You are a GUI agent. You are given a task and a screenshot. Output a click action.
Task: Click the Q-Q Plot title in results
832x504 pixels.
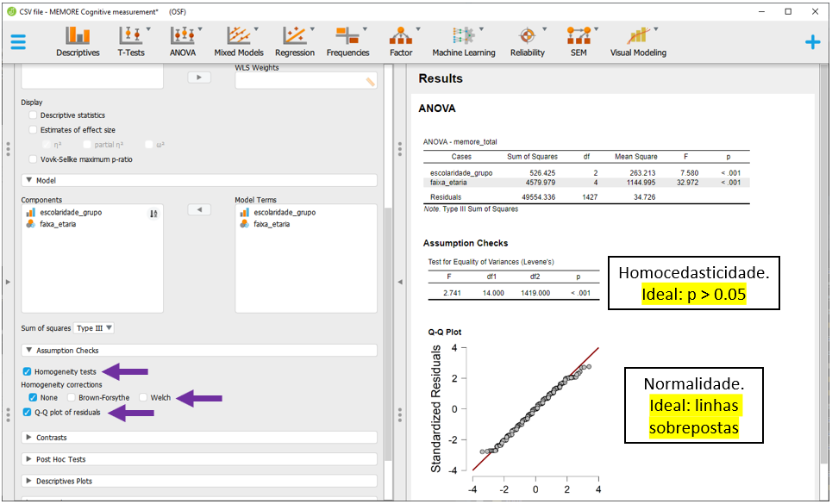point(445,333)
